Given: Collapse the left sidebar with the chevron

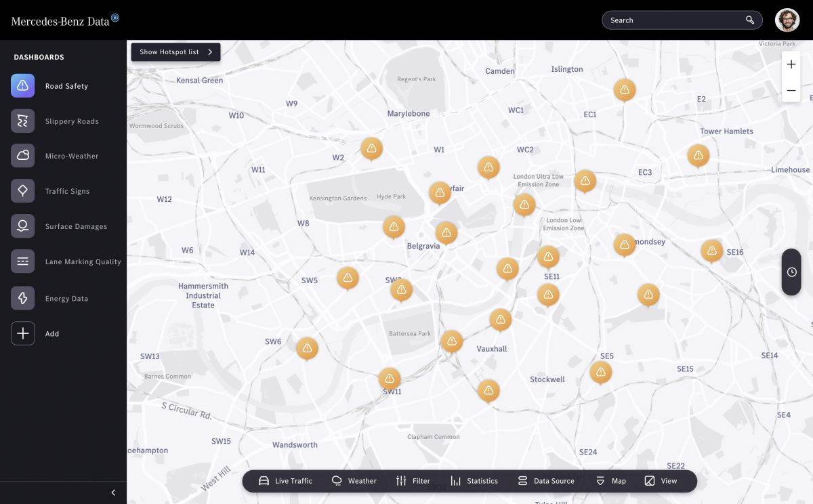Looking at the screenshot, I should point(113,492).
